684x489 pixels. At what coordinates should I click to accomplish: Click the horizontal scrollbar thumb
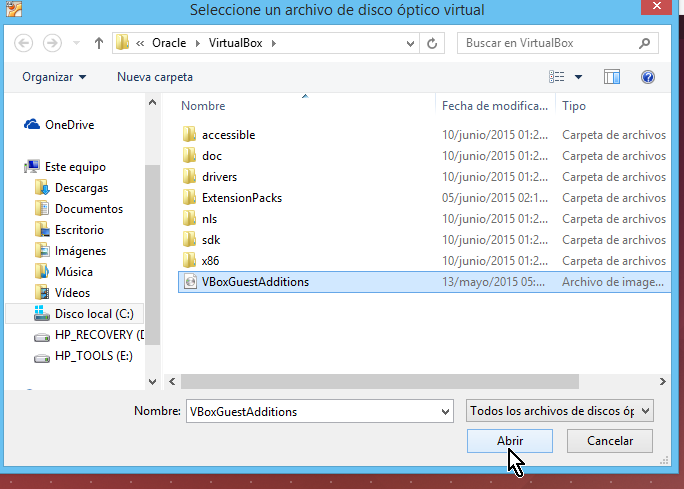tap(380, 382)
